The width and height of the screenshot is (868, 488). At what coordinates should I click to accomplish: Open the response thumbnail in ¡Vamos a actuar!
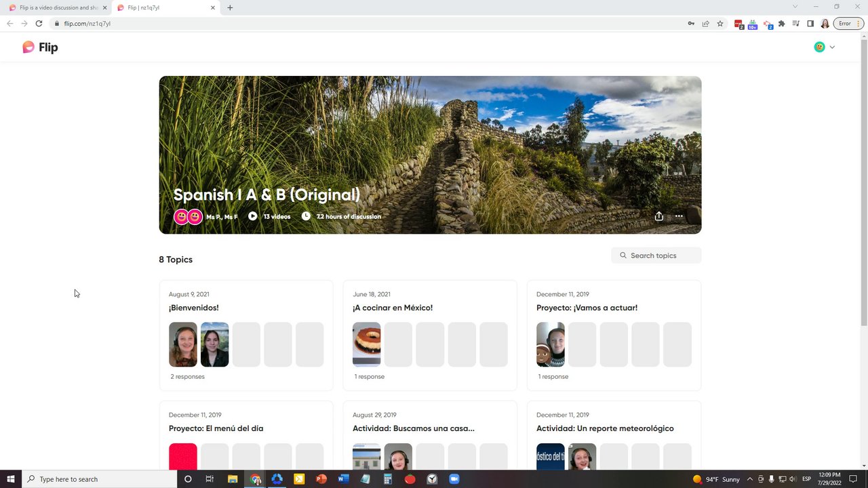[551, 344]
